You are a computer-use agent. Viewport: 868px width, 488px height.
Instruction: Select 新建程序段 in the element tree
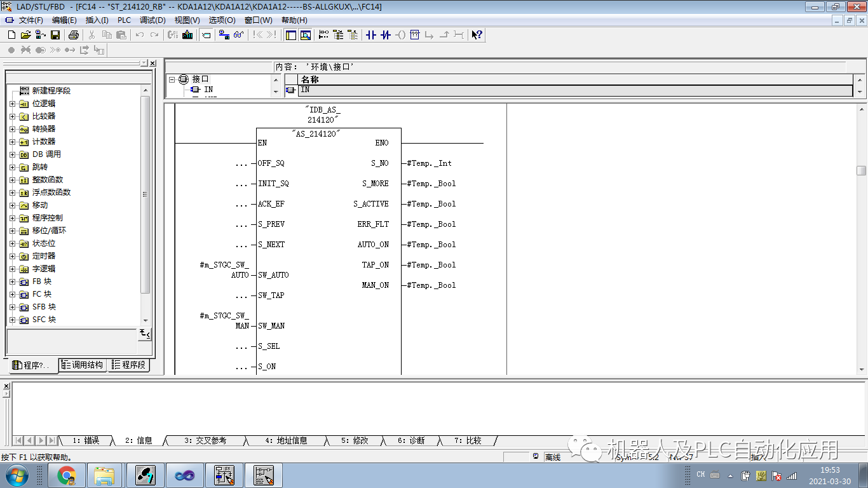pyautogui.click(x=51, y=91)
